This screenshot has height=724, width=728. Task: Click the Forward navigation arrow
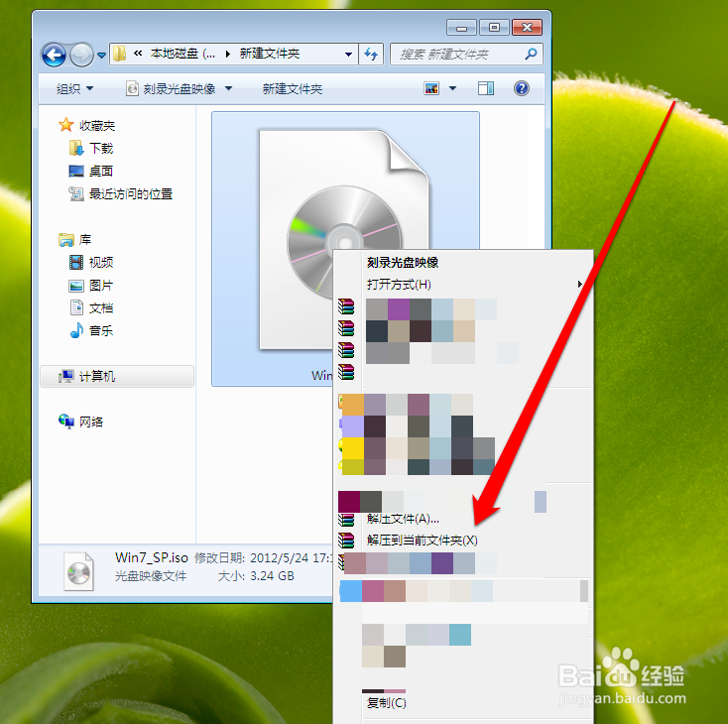tap(81, 55)
